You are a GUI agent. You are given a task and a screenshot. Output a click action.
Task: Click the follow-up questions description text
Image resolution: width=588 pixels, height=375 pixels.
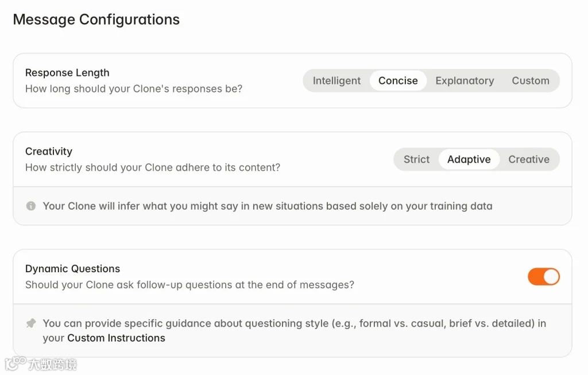189,285
